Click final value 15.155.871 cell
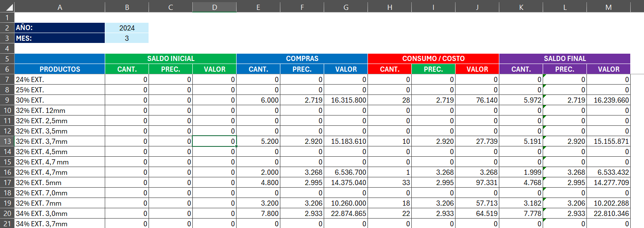The width and height of the screenshot is (644, 228). (x=608, y=141)
